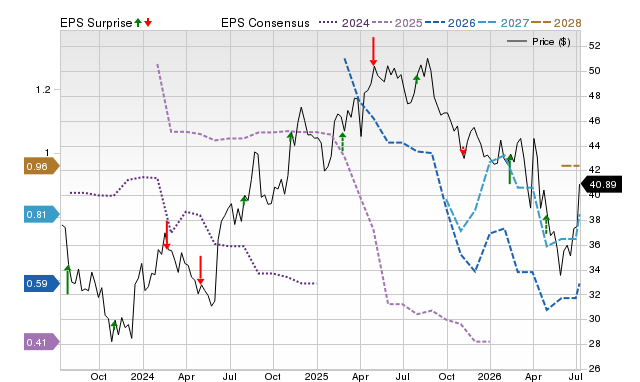Screen dimensions: 640x382
Task: Click the 0.81 light blue value tag
Action: [42, 214]
